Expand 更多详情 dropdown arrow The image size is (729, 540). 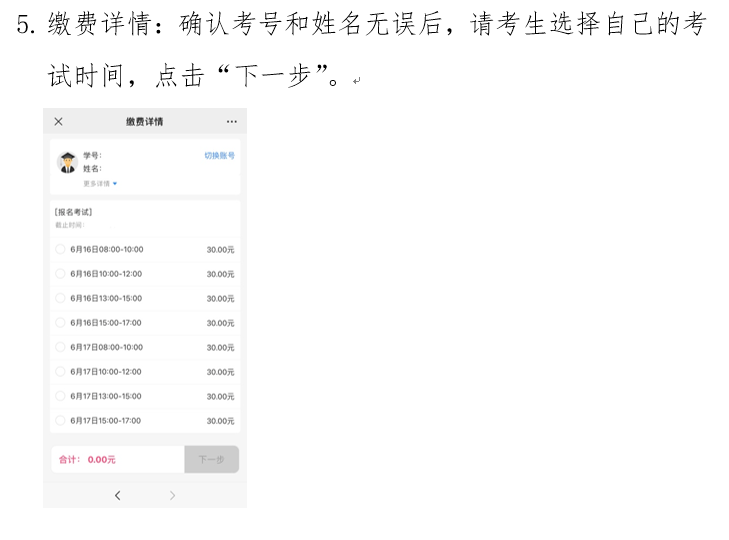(115, 184)
